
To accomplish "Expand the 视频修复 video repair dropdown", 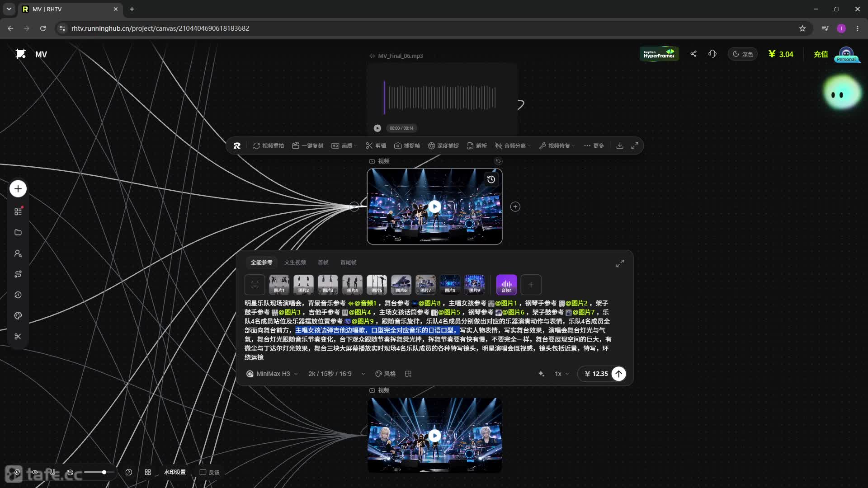I will (x=557, y=145).
